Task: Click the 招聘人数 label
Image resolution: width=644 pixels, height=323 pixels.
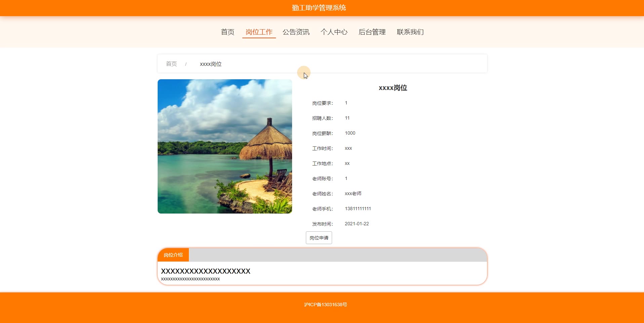Action: (323, 118)
